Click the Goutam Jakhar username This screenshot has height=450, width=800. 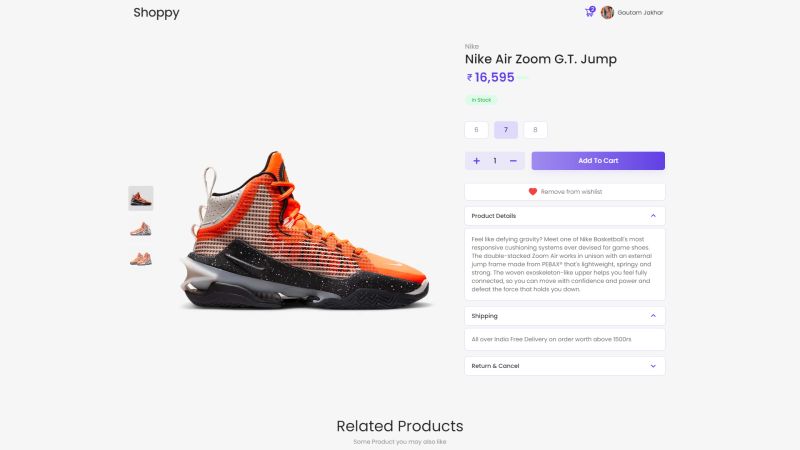tap(640, 13)
